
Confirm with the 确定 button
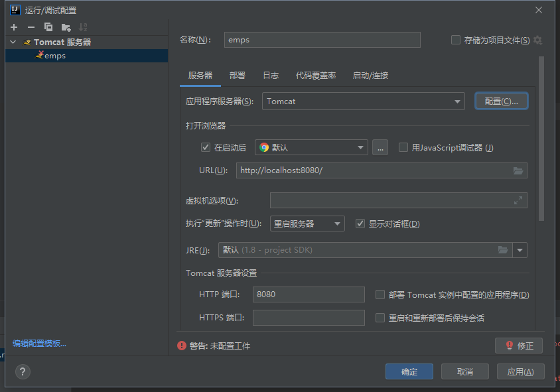click(409, 371)
